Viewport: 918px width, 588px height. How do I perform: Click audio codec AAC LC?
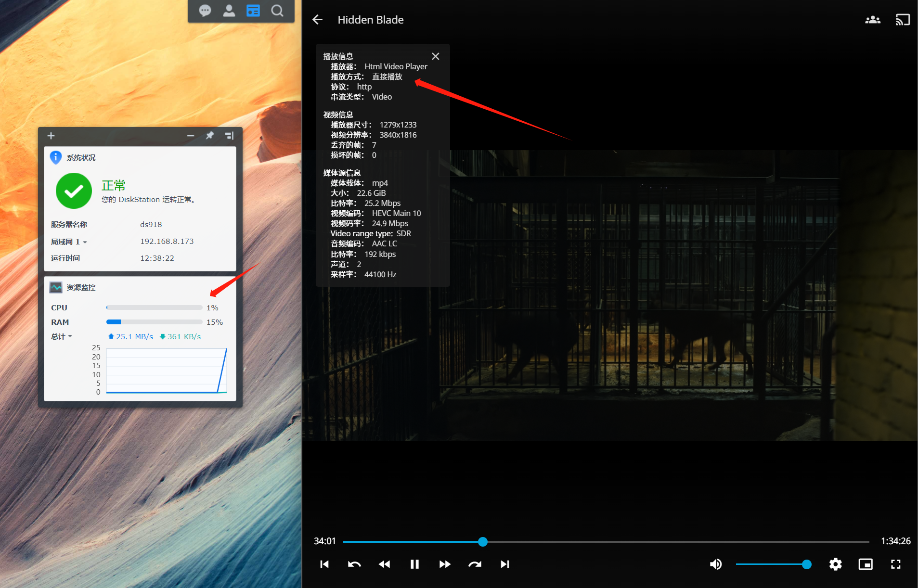coord(384,243)
